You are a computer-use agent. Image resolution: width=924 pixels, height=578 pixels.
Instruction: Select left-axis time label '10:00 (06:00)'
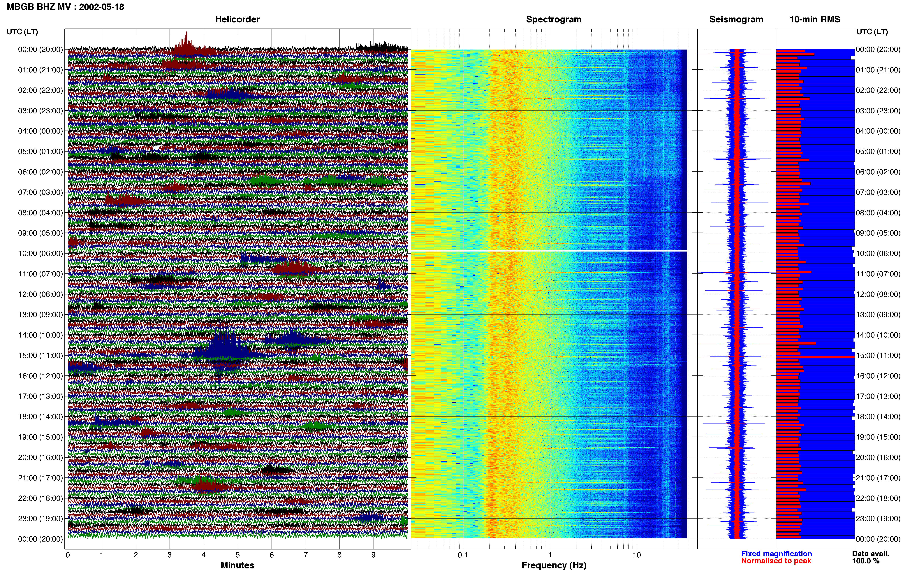point(41,253)
